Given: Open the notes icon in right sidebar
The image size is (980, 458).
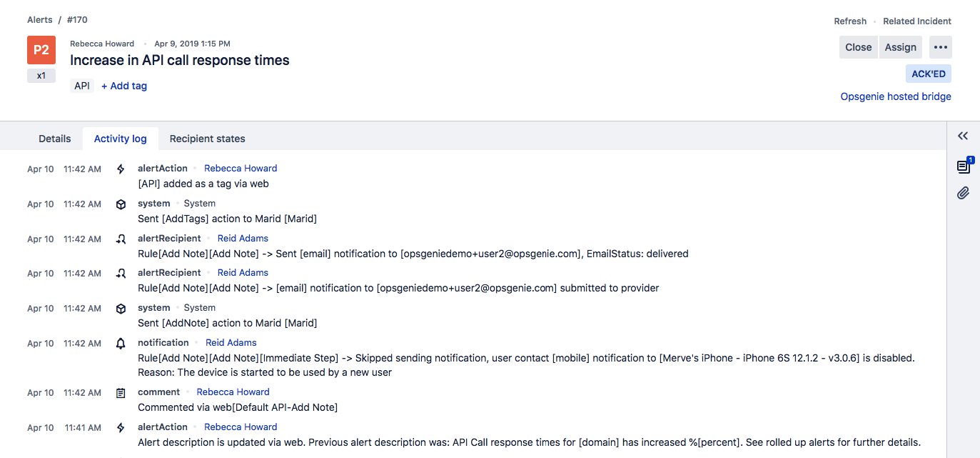Looking at the screenshot, I should click(963, 166).
